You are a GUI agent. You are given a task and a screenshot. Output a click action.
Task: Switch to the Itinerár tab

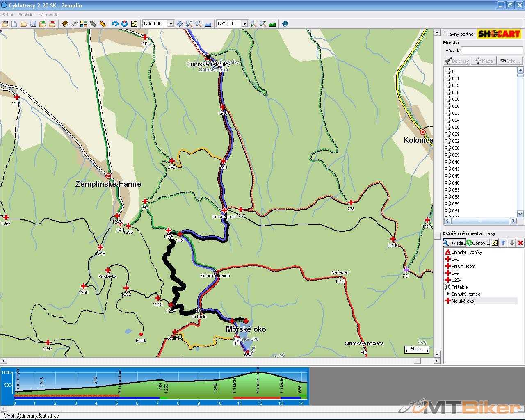pos(27,416)
